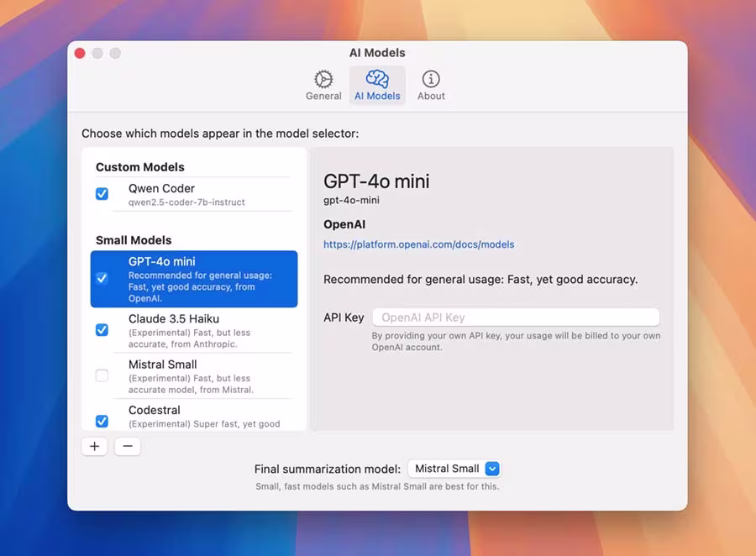This screenshot has height=556, width=756.
Task: Remove selected model with minus button
Action: pyautogui.click(x=128, y=447)
